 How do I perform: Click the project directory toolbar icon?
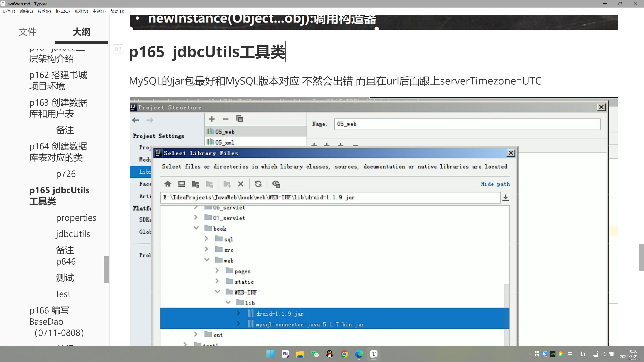196,184
